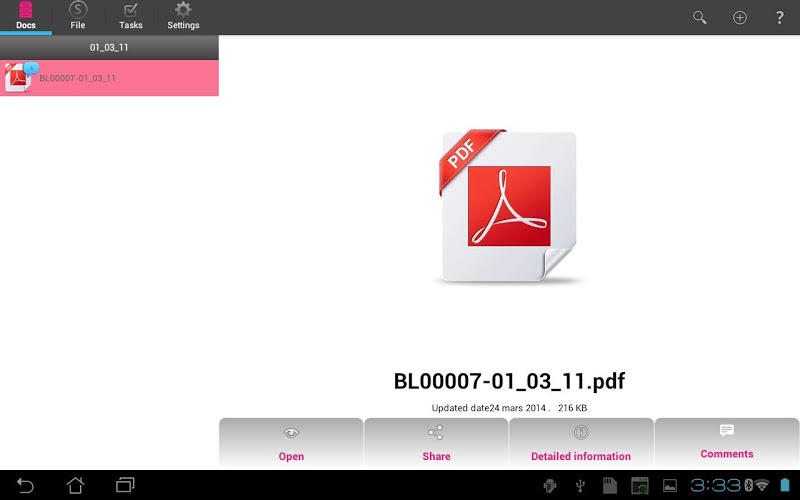The height and width of the screenshot is (500, 800).
Task: Tap the SD card notification icon
Action: click(610, 486)
